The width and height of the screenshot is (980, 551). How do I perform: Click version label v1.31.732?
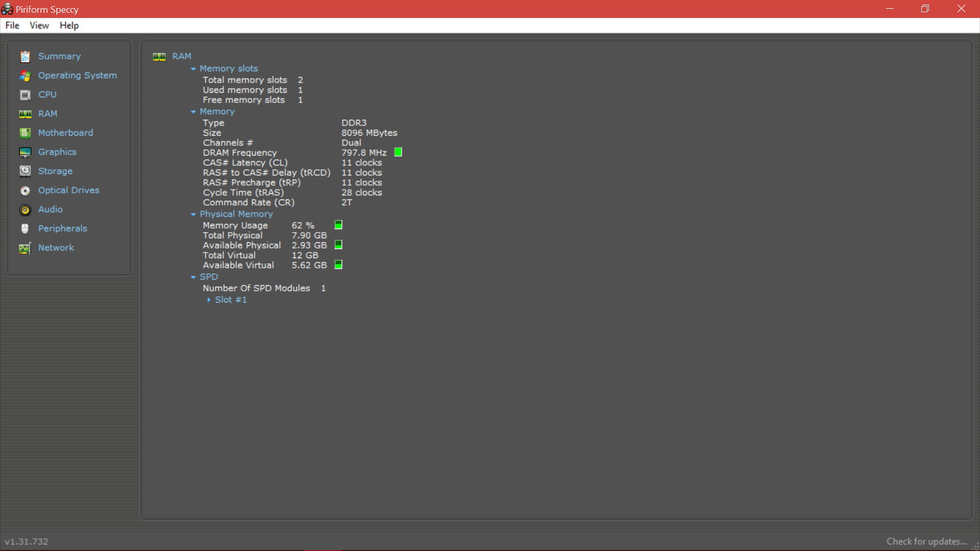[27, 541]
